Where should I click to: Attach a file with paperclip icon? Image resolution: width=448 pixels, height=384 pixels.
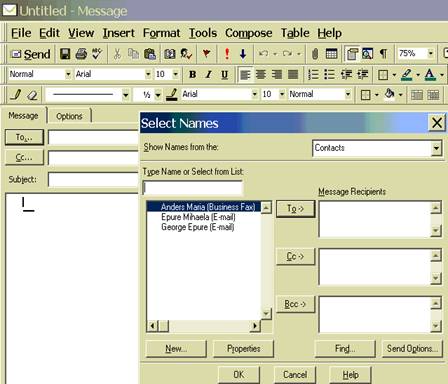pyautogui.click(x=315, y=54)
